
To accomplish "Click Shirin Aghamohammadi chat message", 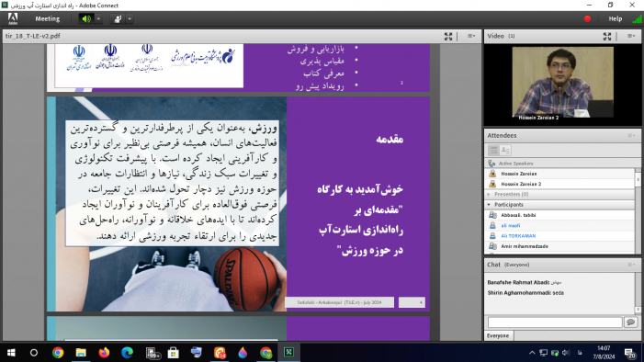I will 525,292.
